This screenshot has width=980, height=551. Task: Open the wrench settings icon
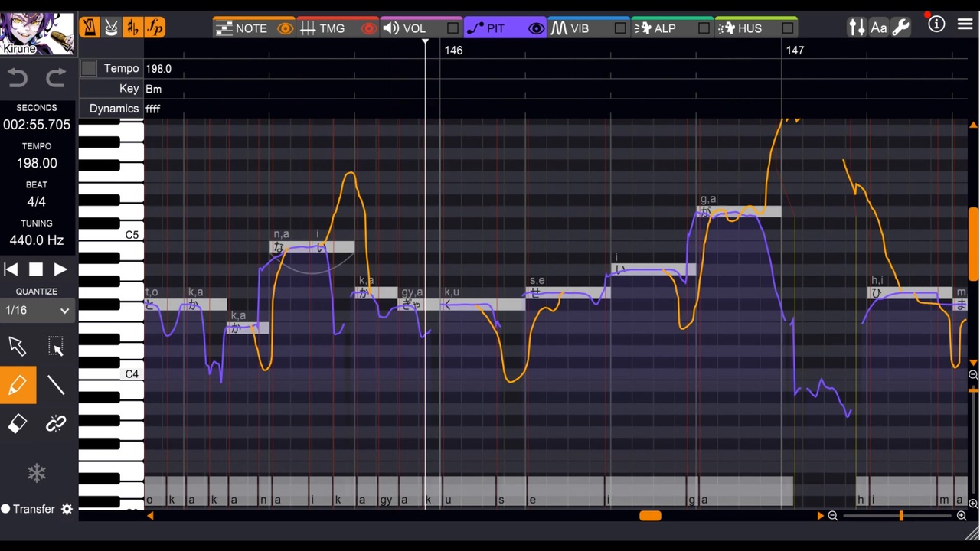pyautogui.click(x=900, y=28)
